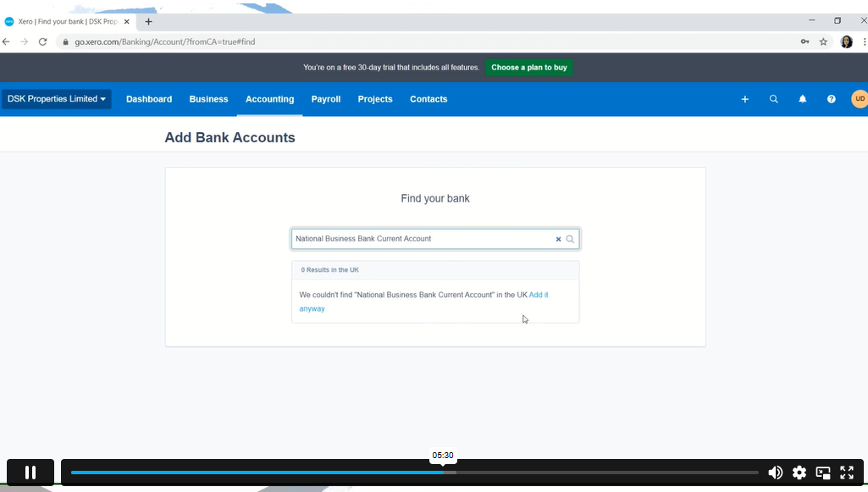Open the help question mark icon
The width and height of the screenshot is (868, 492).
tap(831, 99)
